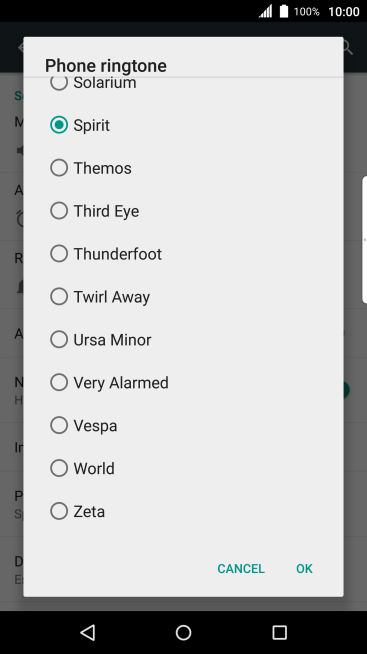This screenshot has width=367, height=654.
Task: Tap the battery icon in status bar
Action: 284,11
